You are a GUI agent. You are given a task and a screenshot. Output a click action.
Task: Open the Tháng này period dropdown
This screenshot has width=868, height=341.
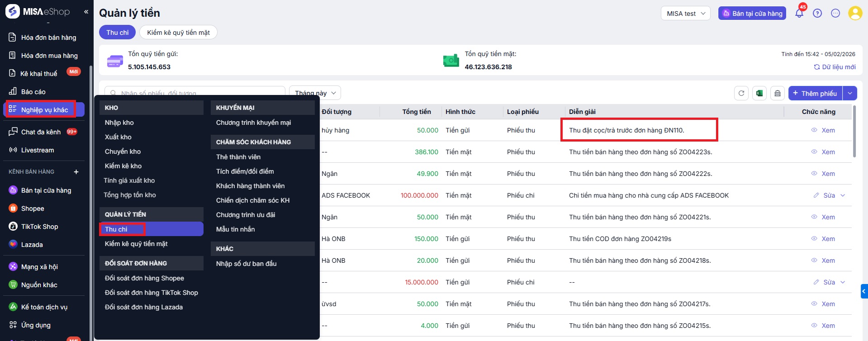tap(315, 93)
